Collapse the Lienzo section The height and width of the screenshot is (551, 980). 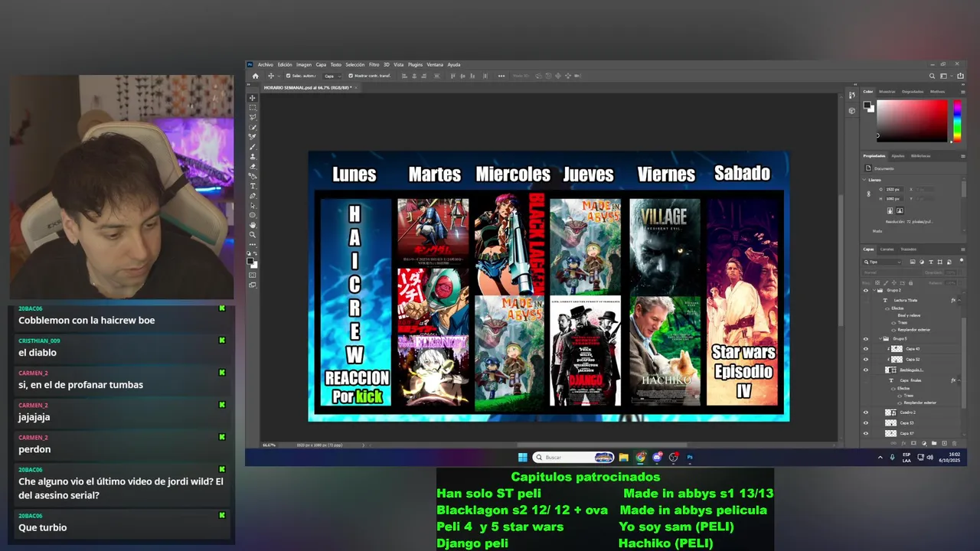pos(864,180)
